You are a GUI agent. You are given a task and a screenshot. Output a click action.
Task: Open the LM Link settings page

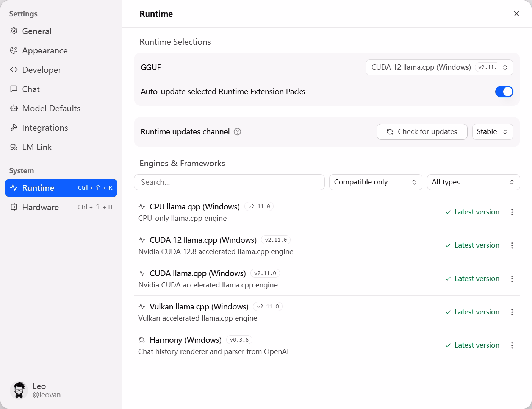(37, 147)
